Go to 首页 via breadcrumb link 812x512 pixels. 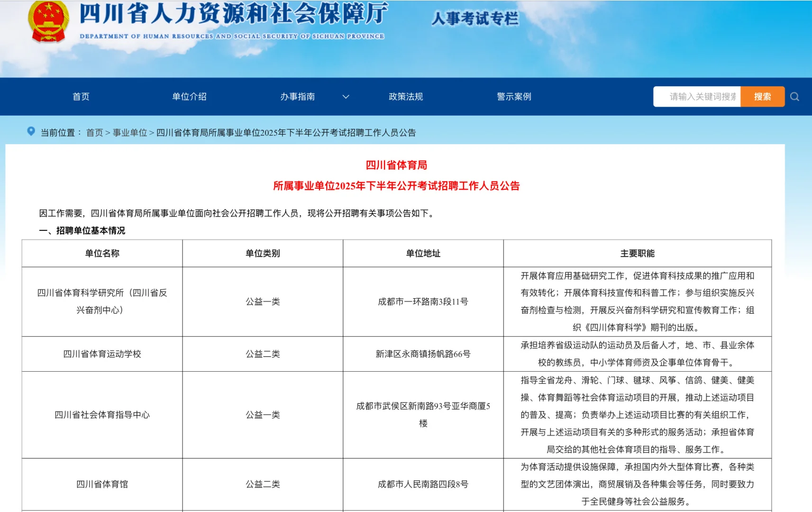94,133
